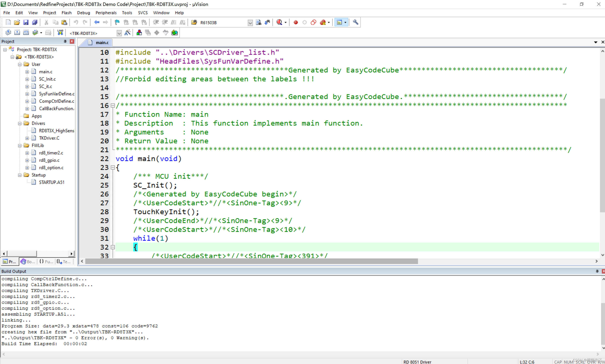Comment the selection with the comment icon

[x=174, y=22]
